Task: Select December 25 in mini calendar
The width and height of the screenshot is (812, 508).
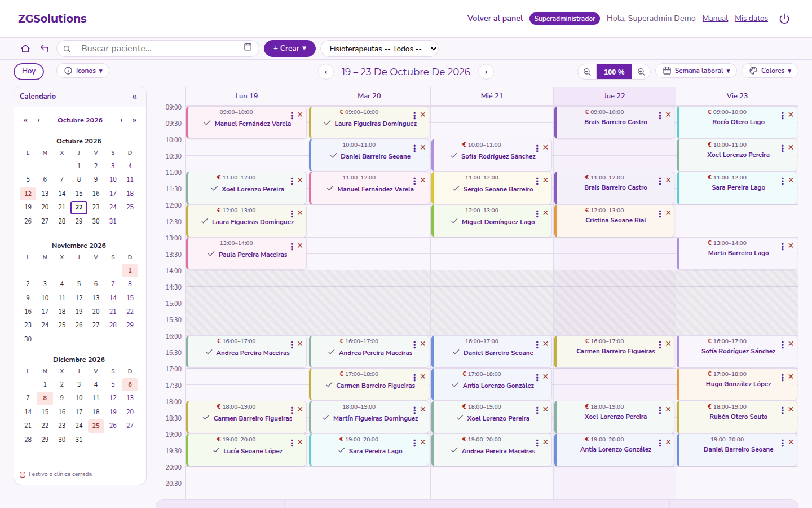Action: click(96, 426)
